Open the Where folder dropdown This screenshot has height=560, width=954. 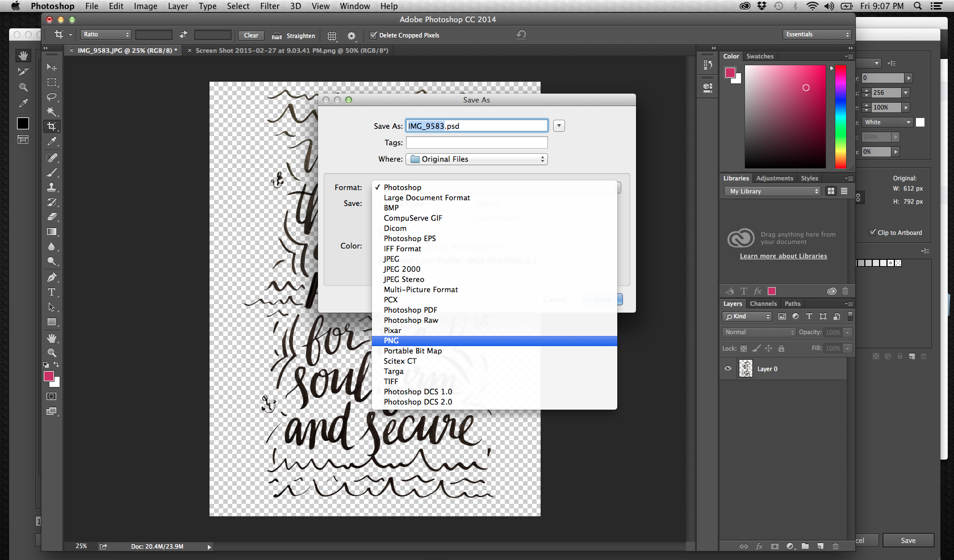(476, 159)
